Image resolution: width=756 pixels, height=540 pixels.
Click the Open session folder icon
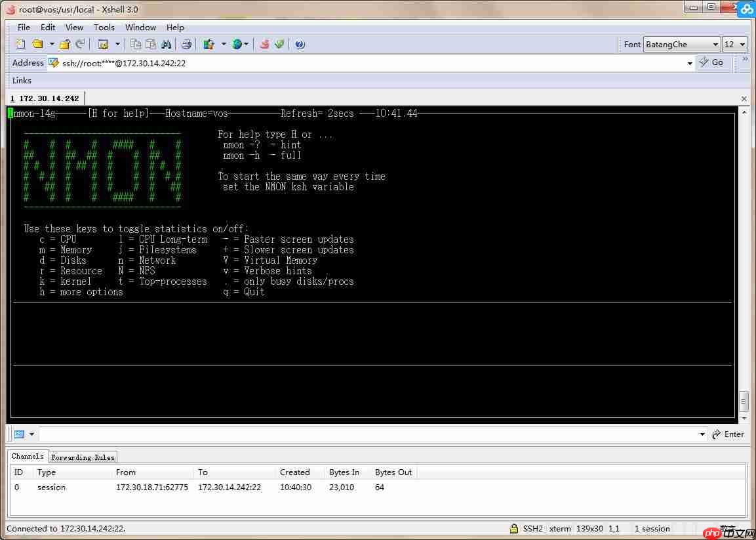point(37,45)
